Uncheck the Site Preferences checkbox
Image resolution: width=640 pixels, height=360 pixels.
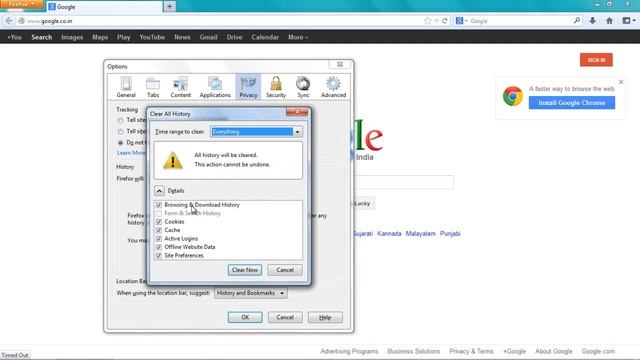tap(159, 256)
